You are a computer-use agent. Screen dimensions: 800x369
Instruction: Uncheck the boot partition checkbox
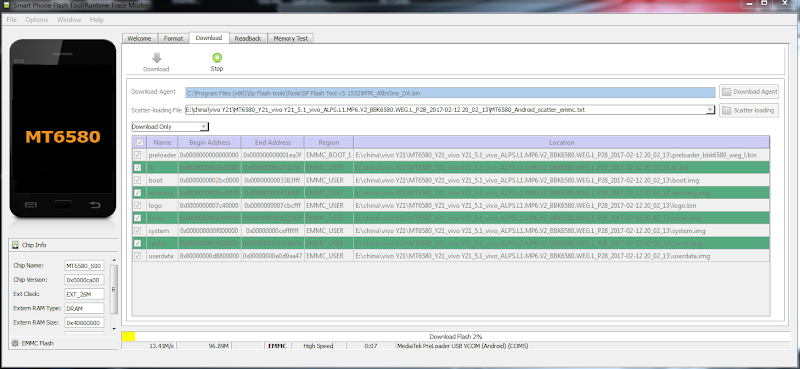tap(138, 180)
